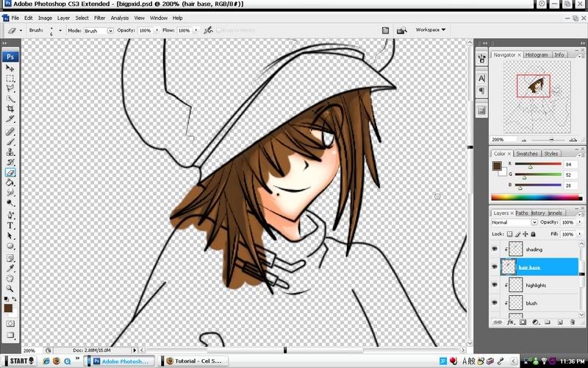Image resolution: width=588 pixels, height=368 pixels.
Task: Select the Clone Stamp tool
Action: click(10, 152)
